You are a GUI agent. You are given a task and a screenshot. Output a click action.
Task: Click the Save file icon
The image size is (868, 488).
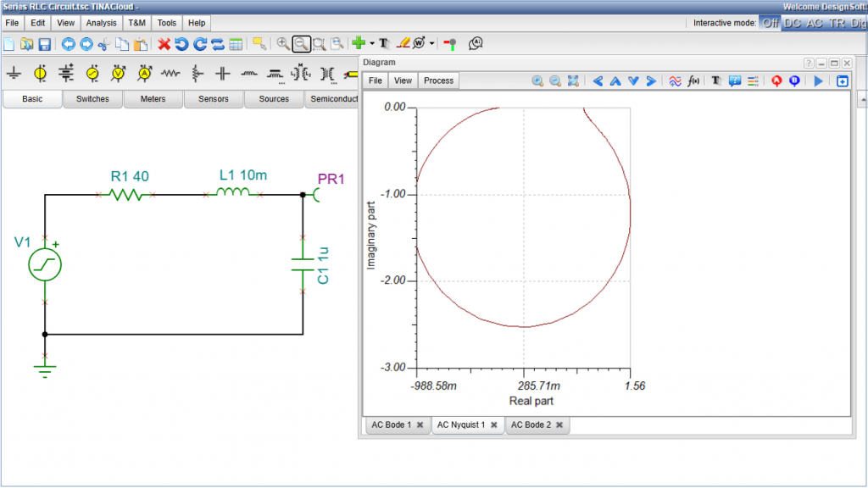click(x=45, y=43)
